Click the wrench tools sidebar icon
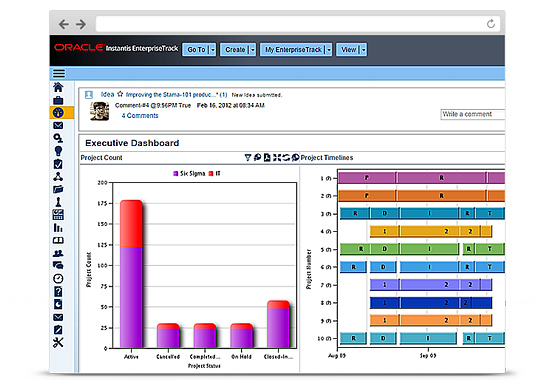This screenshot has height=386, width=552. point(58,342)
